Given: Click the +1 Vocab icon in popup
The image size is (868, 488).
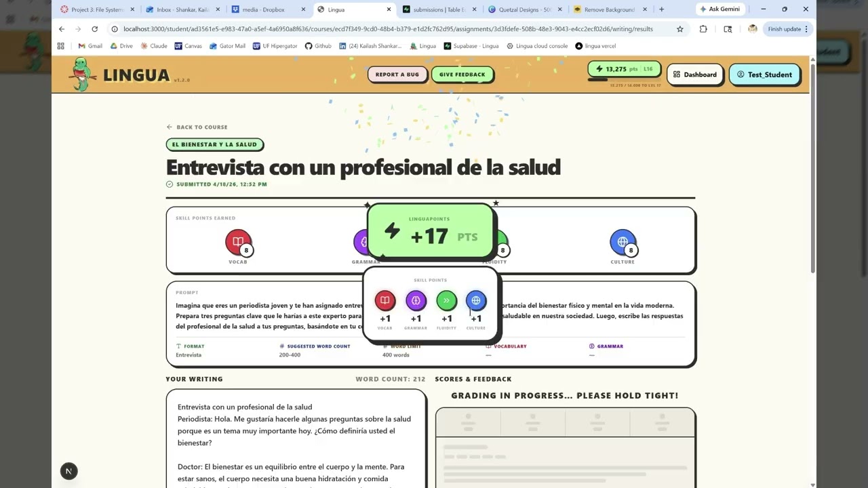Looking at the screenshot, I should 384,300.
